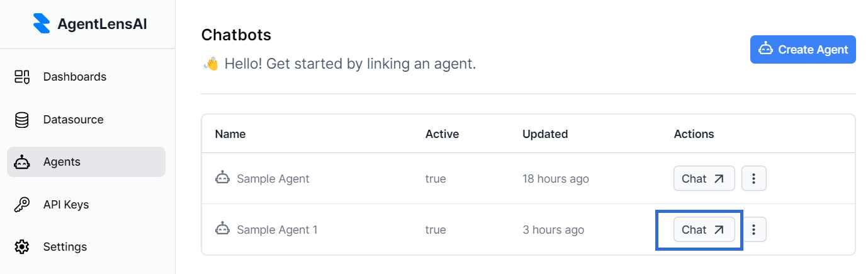Click the Dashboards sidebar icon
This screenshot has height=274, width=868.
click(x=22, y=77)
